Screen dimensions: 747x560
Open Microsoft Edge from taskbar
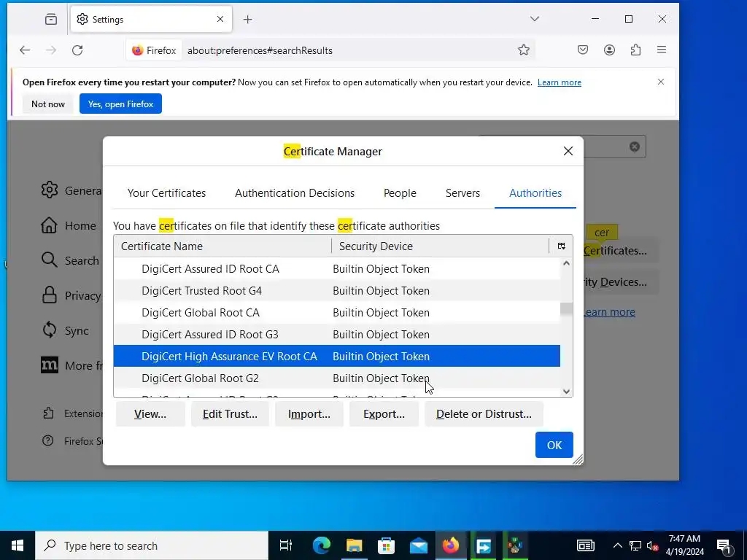[x=322, y=545]
